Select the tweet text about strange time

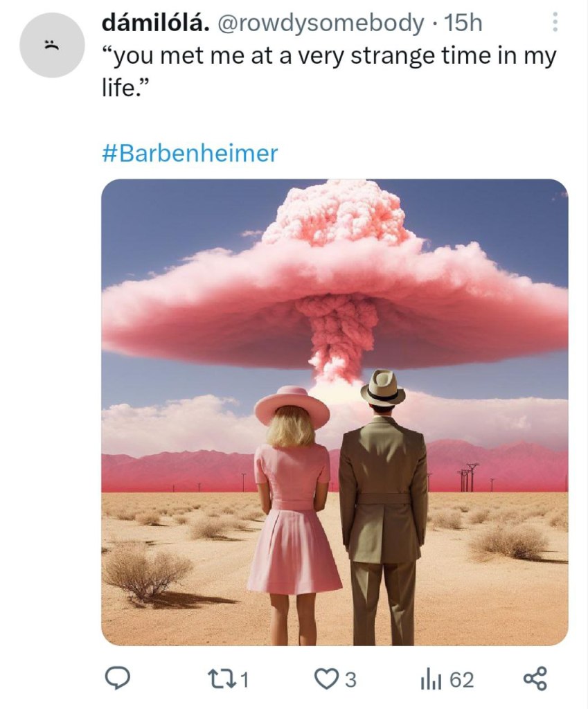[329, 71]
